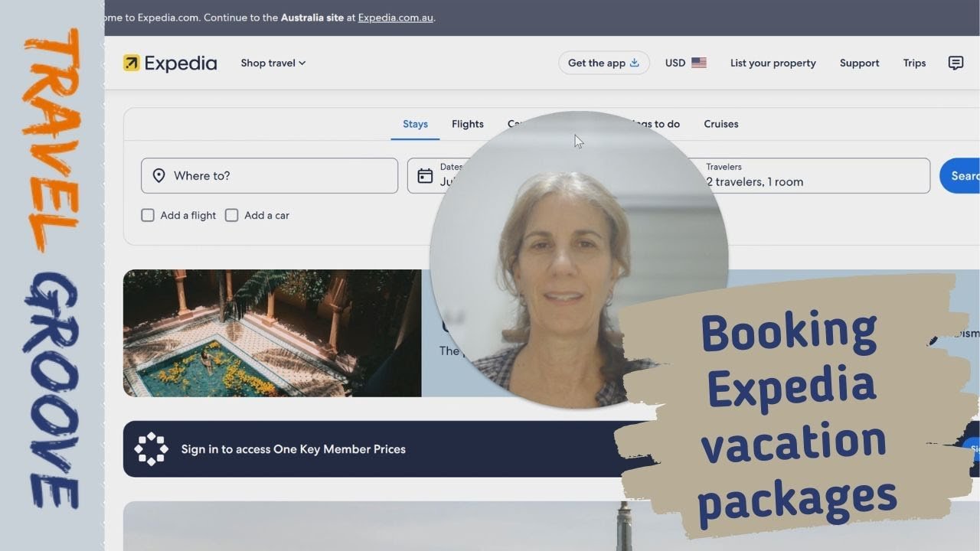This screenshot has width=980, height=551.
Task: Open the Travelers selector field
Action: pos(812,175)
